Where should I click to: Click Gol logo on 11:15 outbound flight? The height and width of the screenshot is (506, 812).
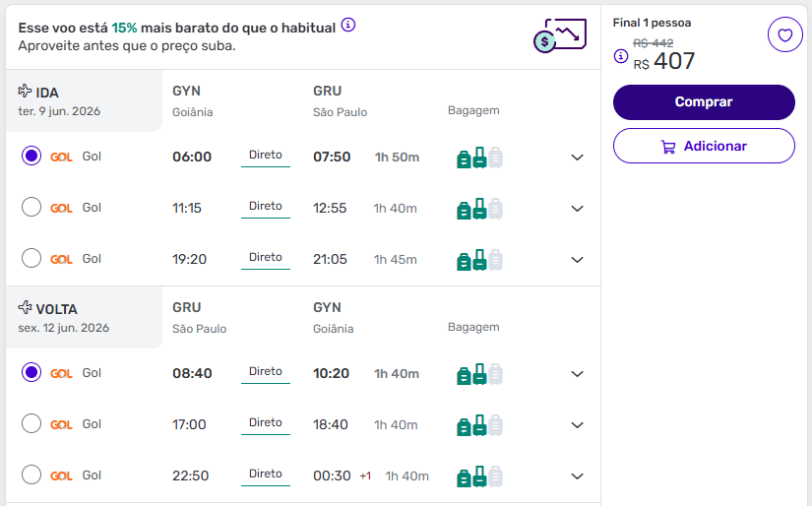[61, 208]
